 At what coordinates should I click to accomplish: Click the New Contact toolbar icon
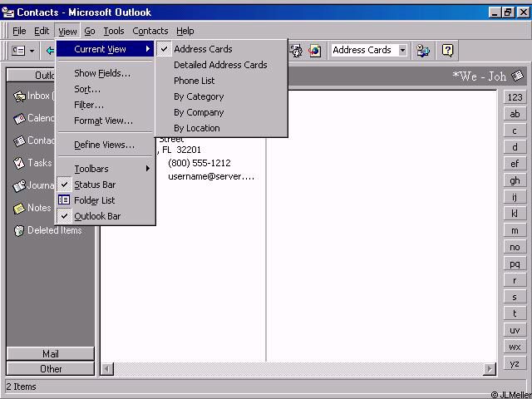pyautogui.click(x=18, y=51)
